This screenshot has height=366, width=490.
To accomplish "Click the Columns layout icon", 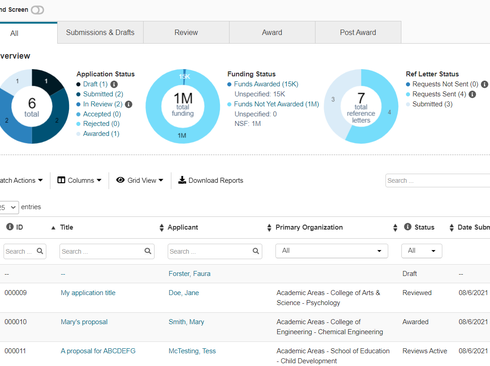I will (x=61, y=180).
